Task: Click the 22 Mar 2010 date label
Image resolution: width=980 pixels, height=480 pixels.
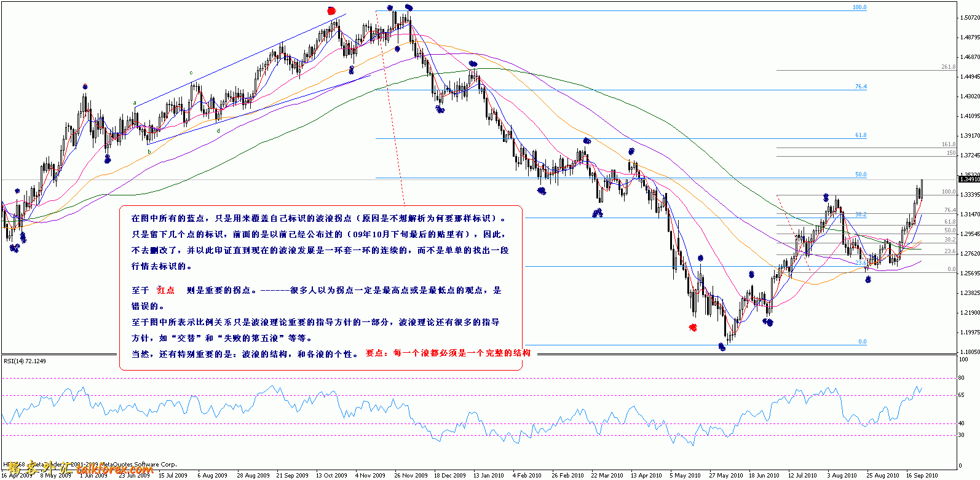Action: (607, 475)
